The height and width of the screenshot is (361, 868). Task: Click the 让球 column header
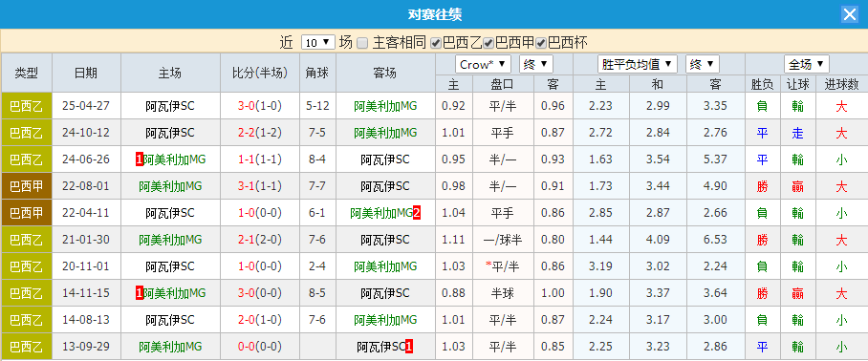point(797,84)
